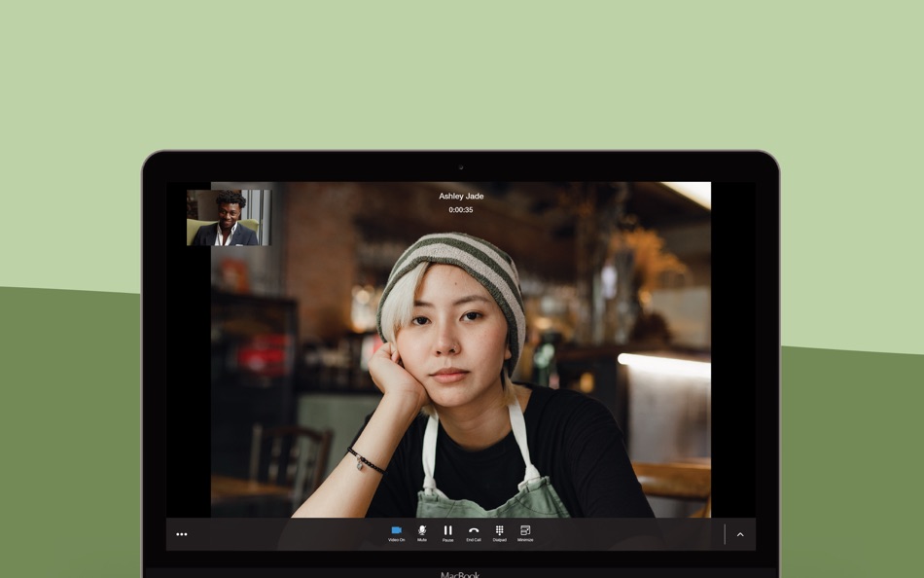End the call with Ashley Jade
924x578 pixels.
coord(474,533)
